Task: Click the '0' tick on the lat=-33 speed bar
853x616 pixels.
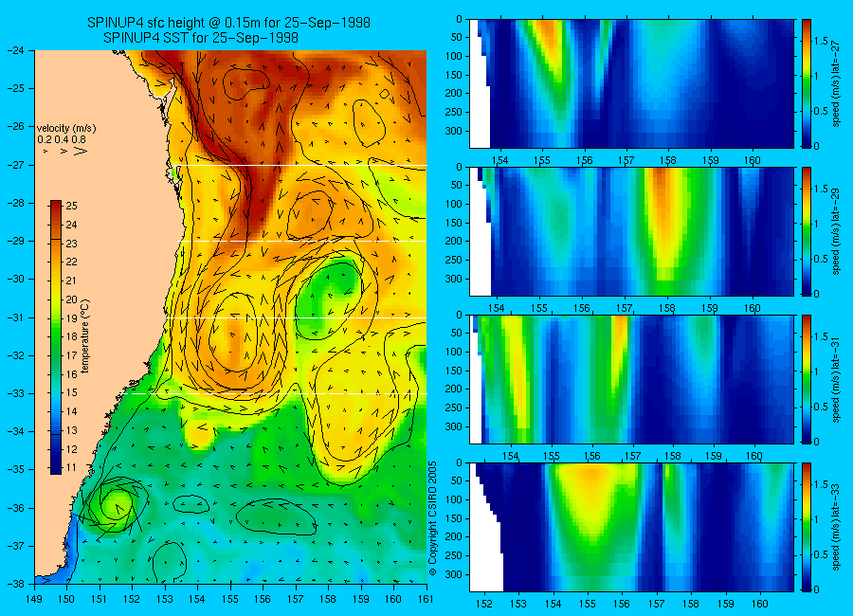Action: [816, 589]
